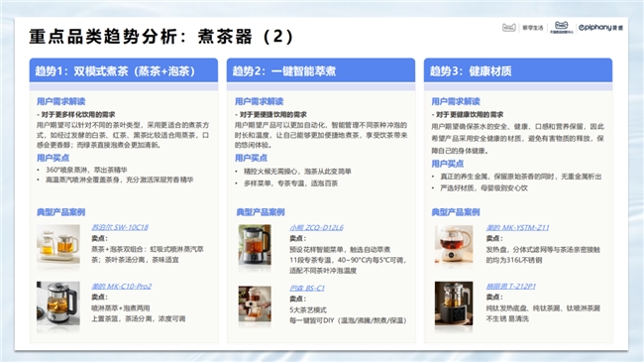Click the Tmall cat logo icon

point(509,28)
